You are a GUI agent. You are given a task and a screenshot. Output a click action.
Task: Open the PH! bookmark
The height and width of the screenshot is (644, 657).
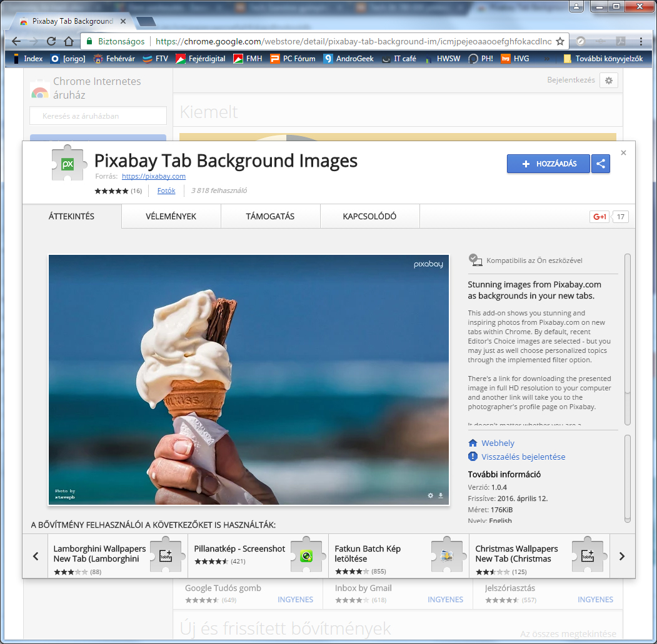tap(481, 59)
